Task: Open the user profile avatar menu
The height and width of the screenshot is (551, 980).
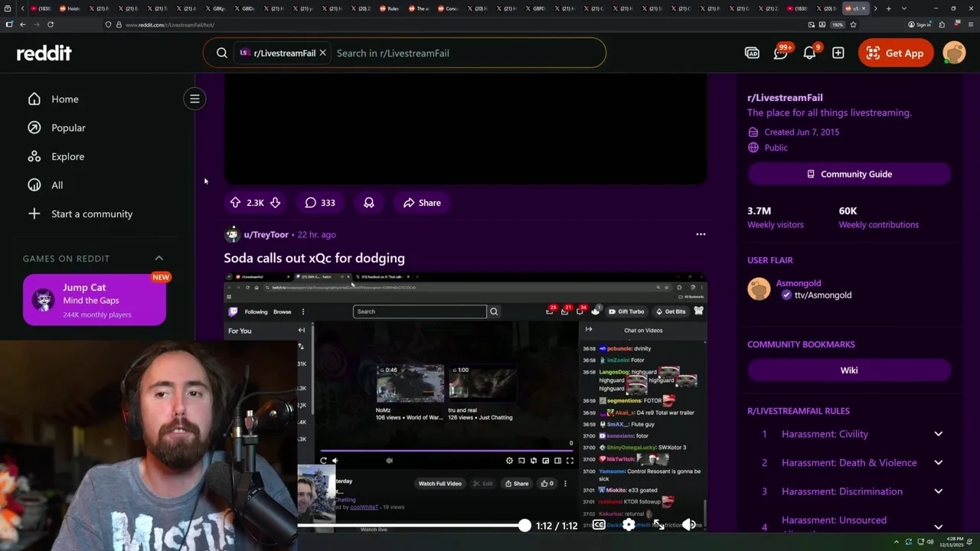Action: point(954,53)
